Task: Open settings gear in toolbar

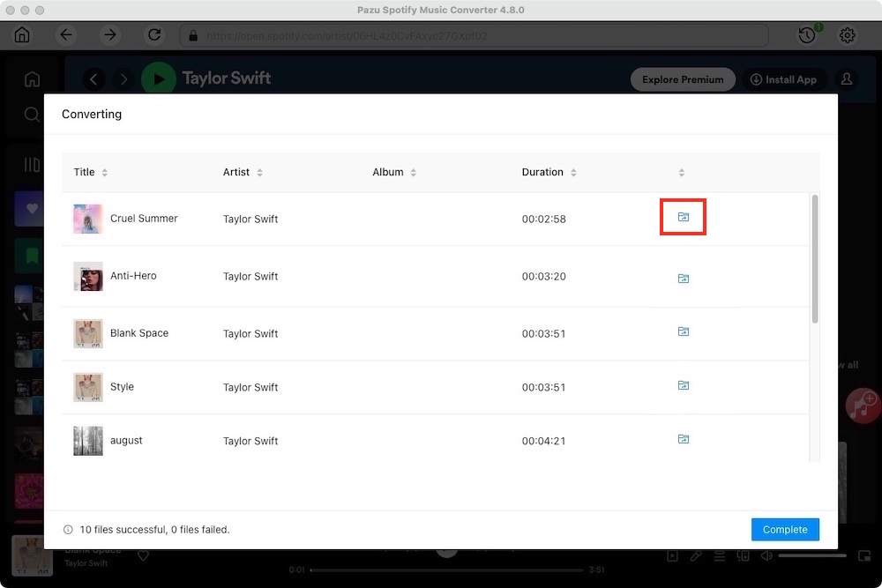Action: pyautogui.click(x=848, y=35)
